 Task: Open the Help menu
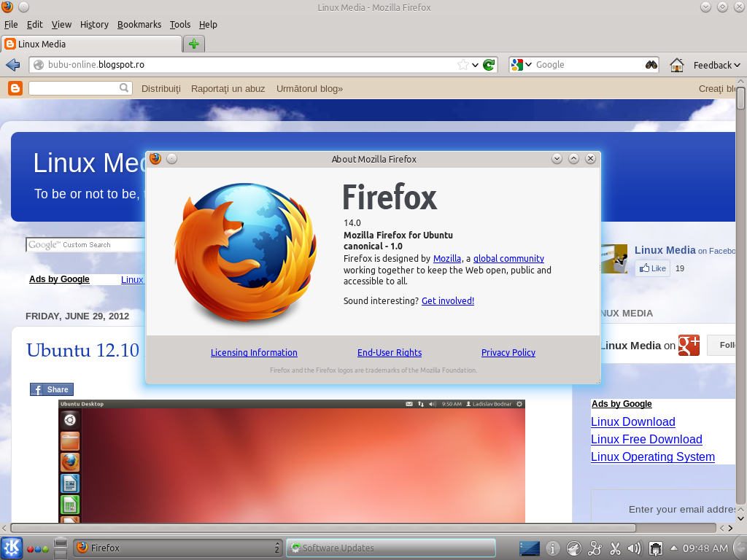click(x=208, y=24)
